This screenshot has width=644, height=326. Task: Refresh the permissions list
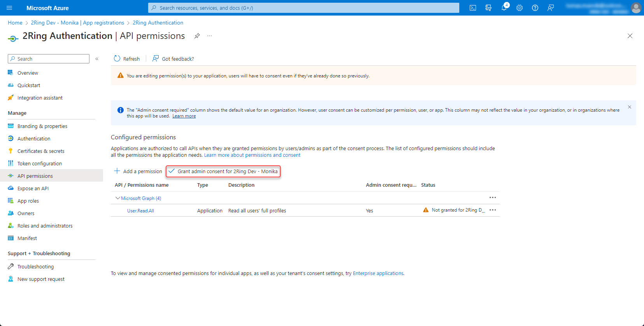click(127, 59)
